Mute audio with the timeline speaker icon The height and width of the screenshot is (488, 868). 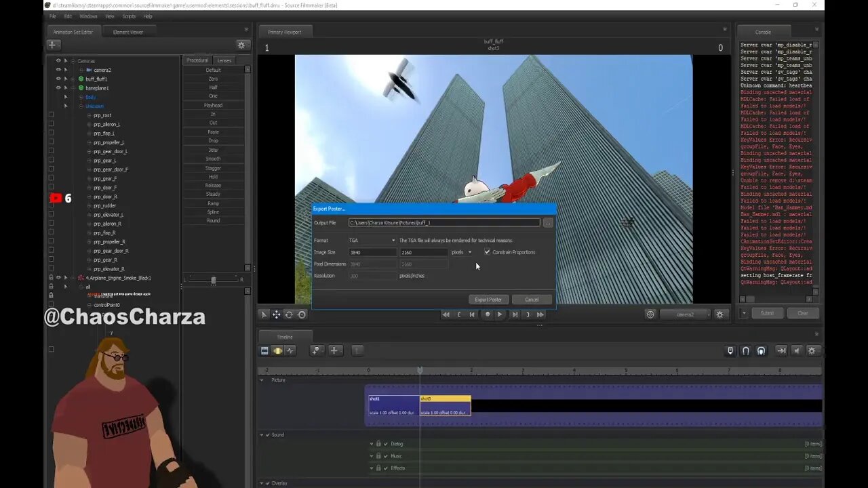797,350
